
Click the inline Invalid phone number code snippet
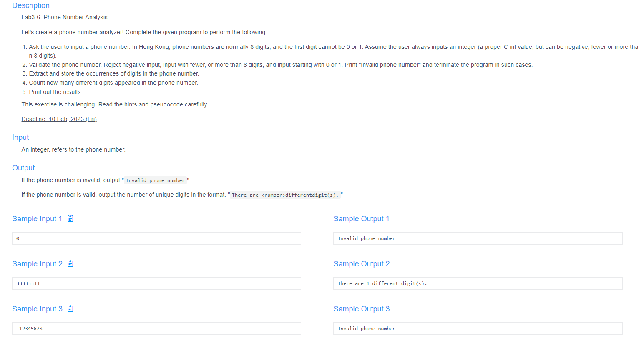tap(156, 180)
